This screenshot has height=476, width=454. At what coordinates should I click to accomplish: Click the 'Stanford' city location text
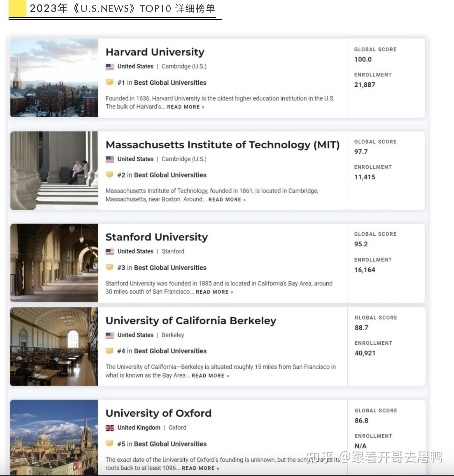173,251
